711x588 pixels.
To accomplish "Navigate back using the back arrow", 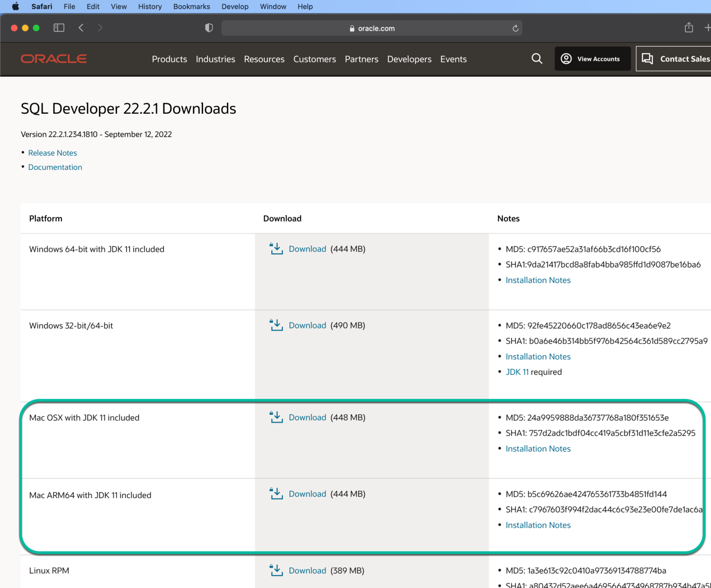I will pyautogui.click(x=81, y=28).
